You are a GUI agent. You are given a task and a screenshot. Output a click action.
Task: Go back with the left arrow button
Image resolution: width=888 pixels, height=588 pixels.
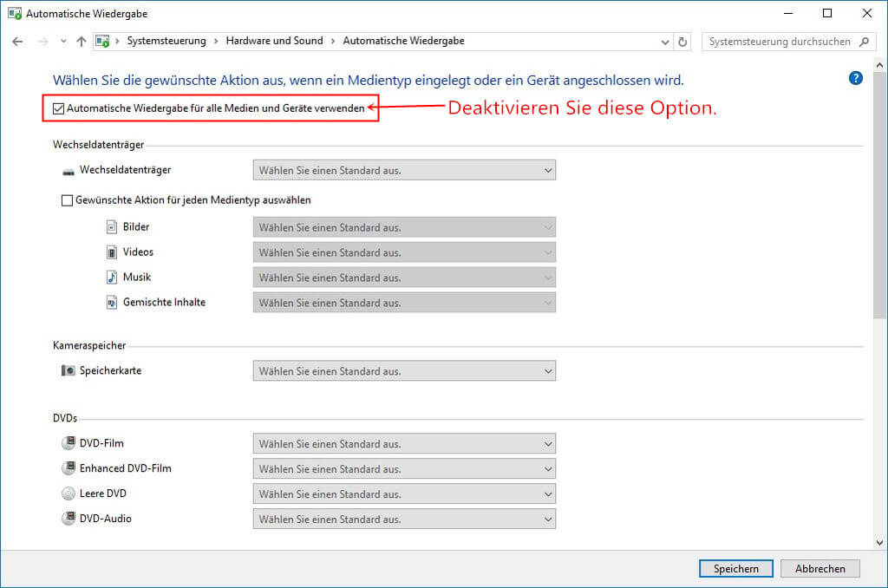17,42
